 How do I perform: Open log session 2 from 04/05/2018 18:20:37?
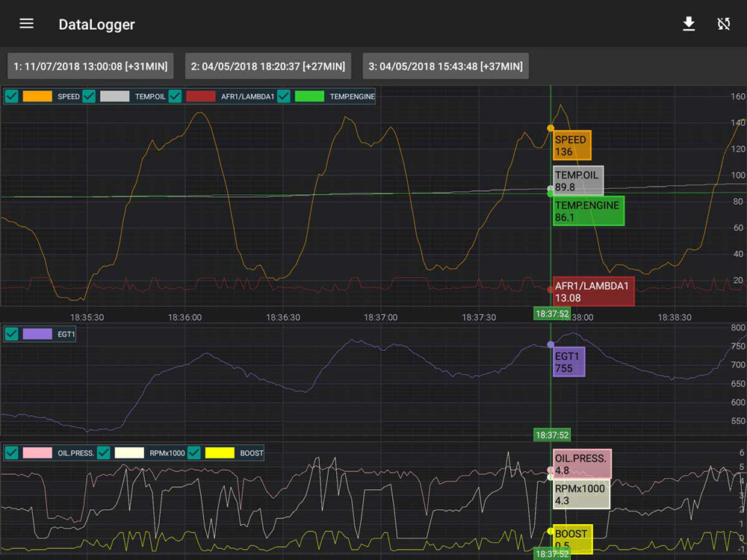click(x=267, y=66)
